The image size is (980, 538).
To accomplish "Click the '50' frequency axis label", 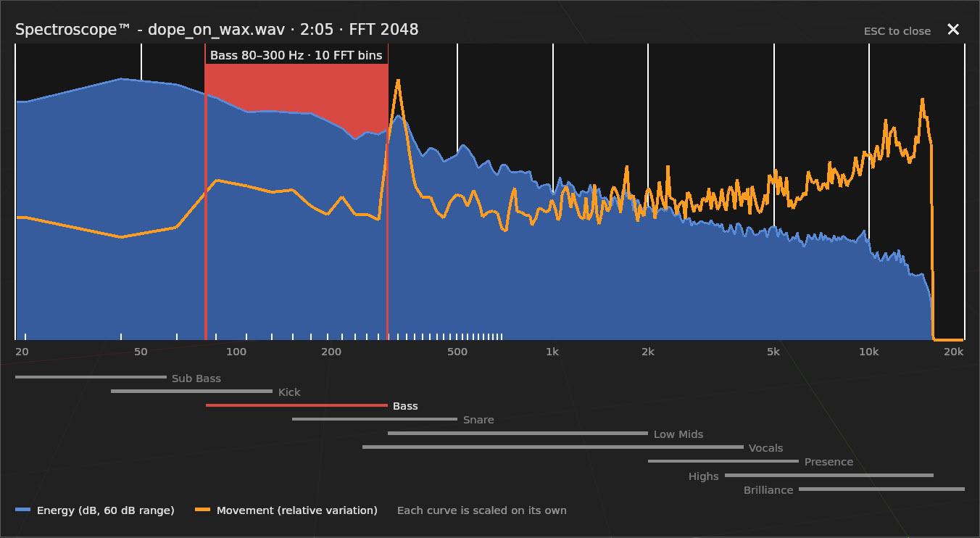I will 141,352.
